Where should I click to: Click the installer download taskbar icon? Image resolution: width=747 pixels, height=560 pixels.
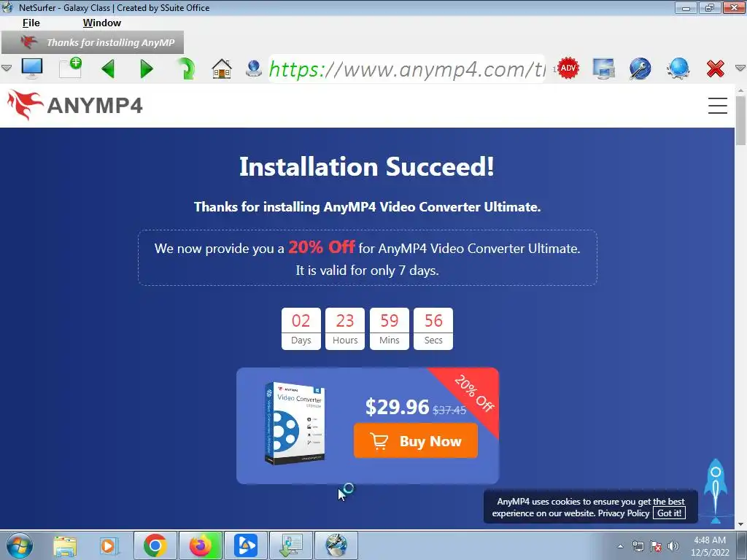[x=291, y=545]
